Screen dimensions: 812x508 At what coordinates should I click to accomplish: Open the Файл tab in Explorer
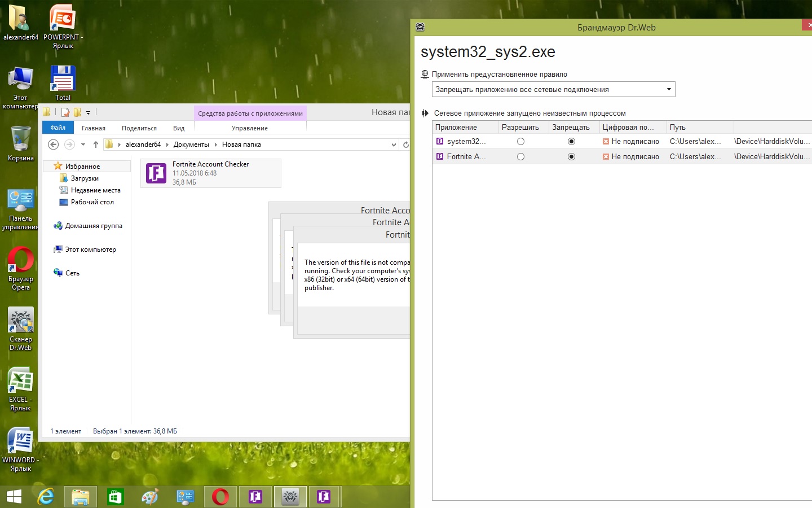pyautogui.click(x=58, y=128)
